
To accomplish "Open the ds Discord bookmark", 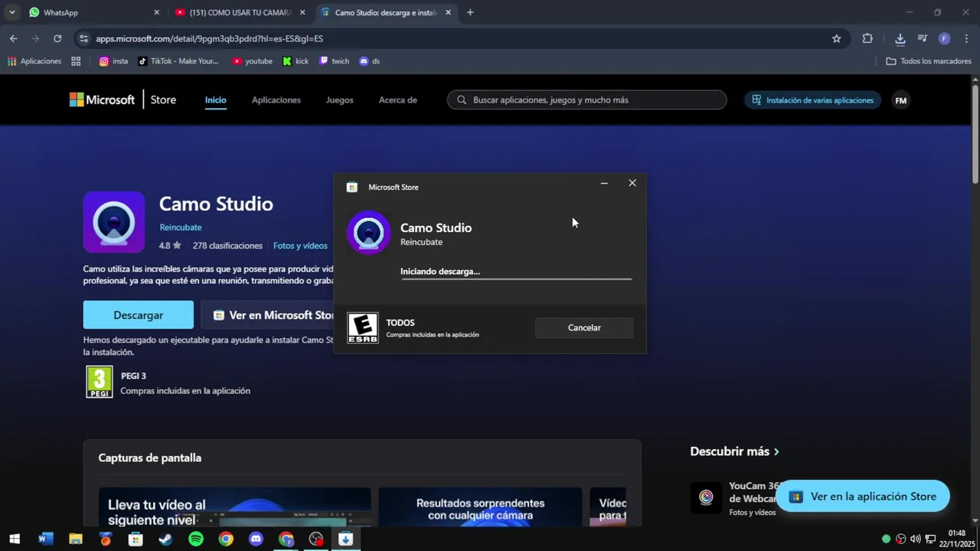I will pyautogui.click(x=370, y=61).
